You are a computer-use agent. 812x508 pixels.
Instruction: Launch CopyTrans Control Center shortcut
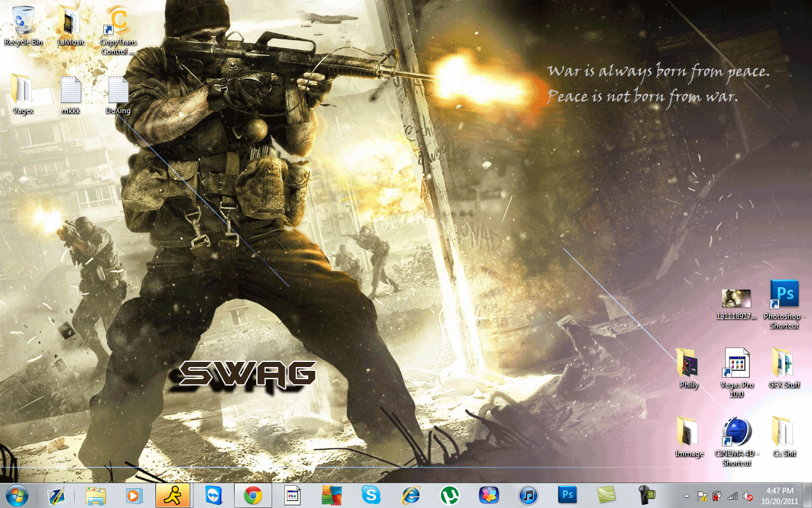118,30
